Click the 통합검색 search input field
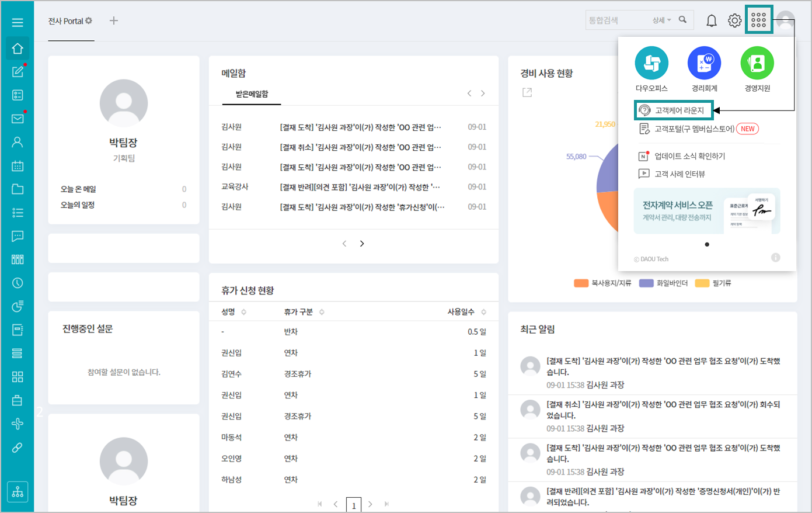Viewport: 812px width, 513px height. pos(618,20)
